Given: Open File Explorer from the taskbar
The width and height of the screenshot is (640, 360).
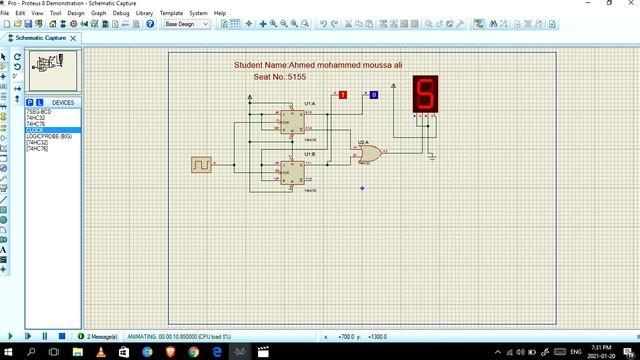Looking at the screenshot, I should (x=78, y=352).
